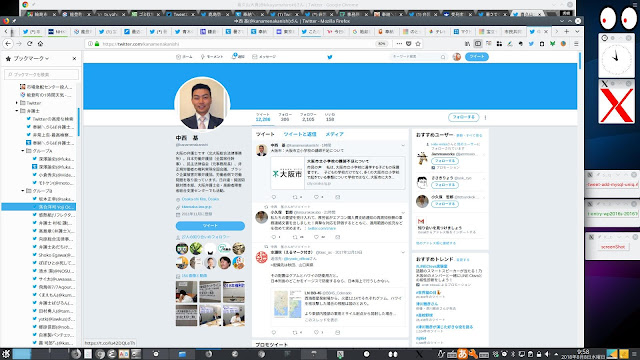Click the blue ツイート button under the bio
This screenshot has height=360, width=640.
[x=210, y=226]
